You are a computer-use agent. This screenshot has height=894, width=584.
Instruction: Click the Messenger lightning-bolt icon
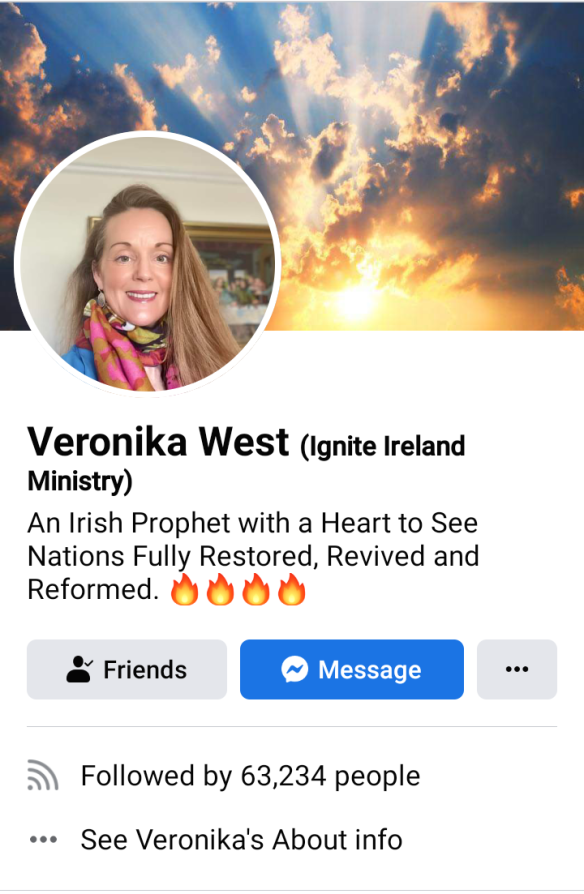[294, 669]
